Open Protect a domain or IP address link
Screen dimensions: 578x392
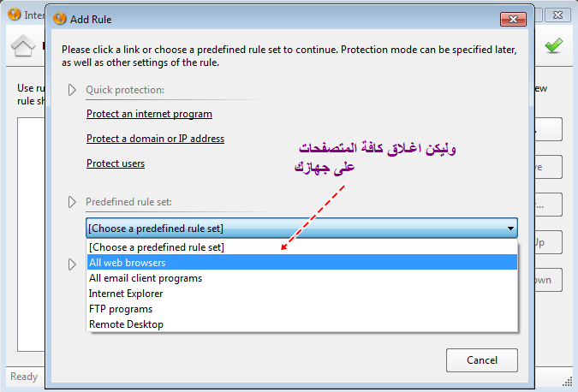155,139
